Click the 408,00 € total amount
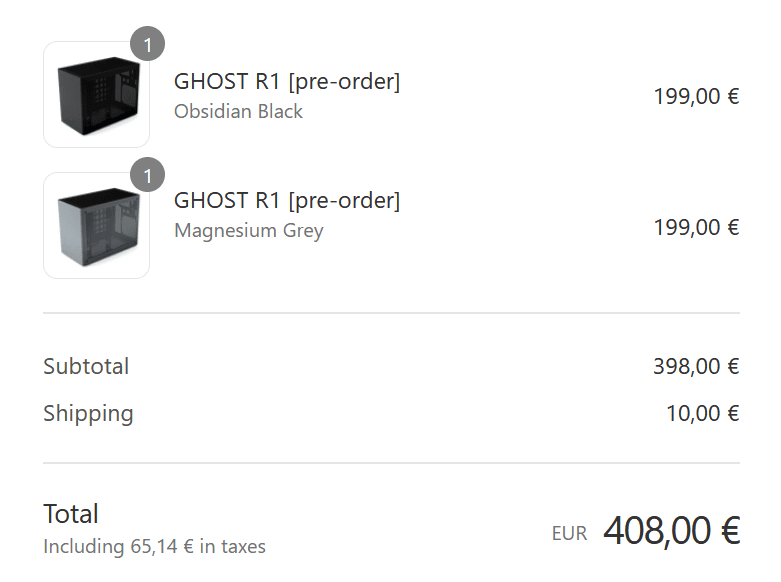This screenshot has height=582, width=781. pyautogui.click(x=671, y=531)
